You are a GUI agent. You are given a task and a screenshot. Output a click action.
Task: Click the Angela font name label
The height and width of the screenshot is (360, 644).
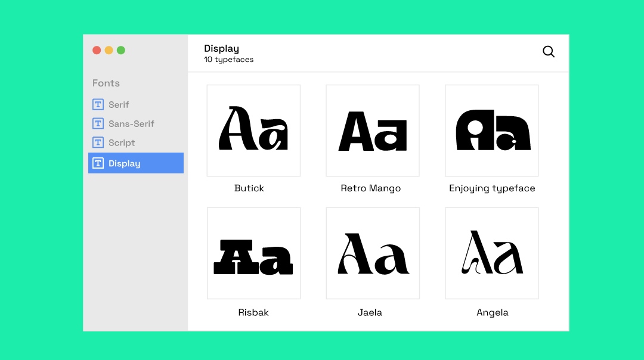[x=492, y=312]
